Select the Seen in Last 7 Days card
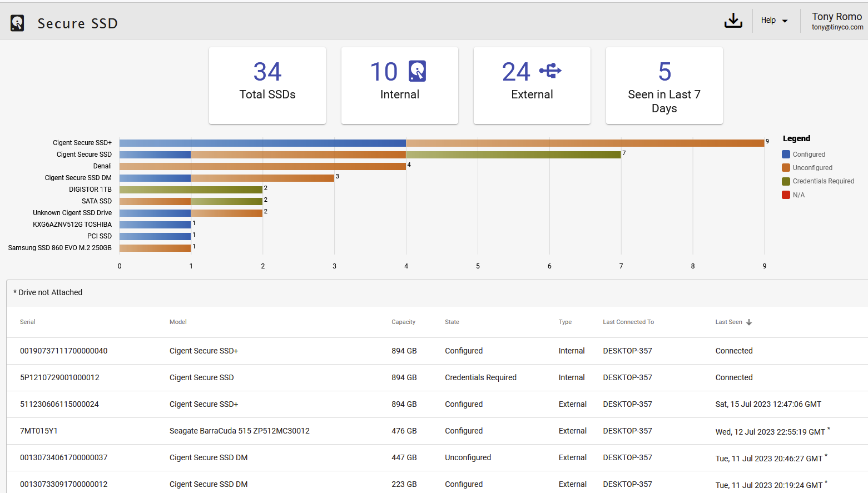This screenshot has height=493, width=868. click(664, 86)
